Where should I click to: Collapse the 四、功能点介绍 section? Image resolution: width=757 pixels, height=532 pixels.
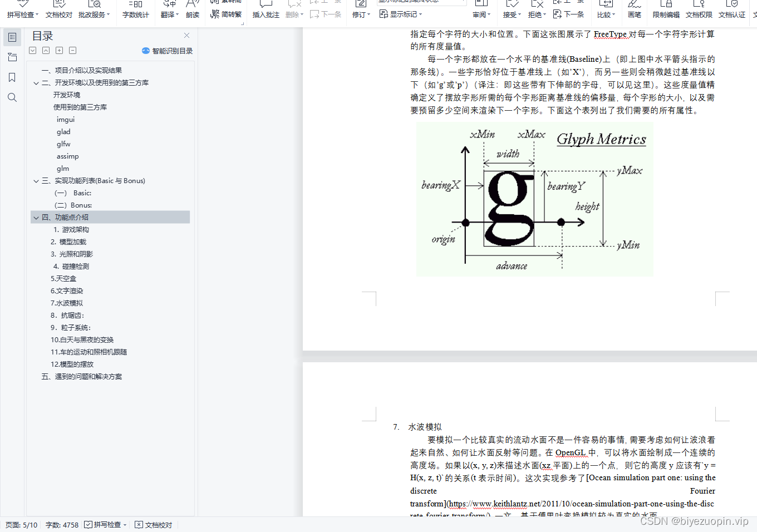36,217
